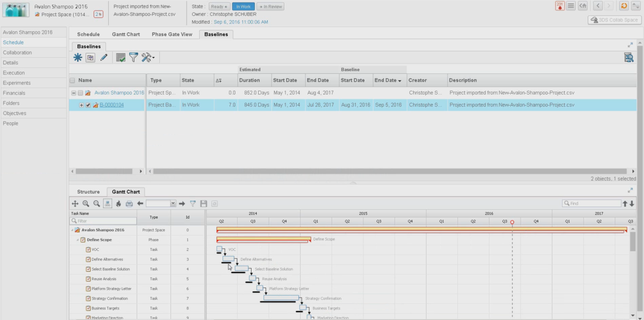This screenshot has height=320, width=644.
Task: Check the Avalon Shampoo 2016 row checkbox
Action: coord(81,93)
